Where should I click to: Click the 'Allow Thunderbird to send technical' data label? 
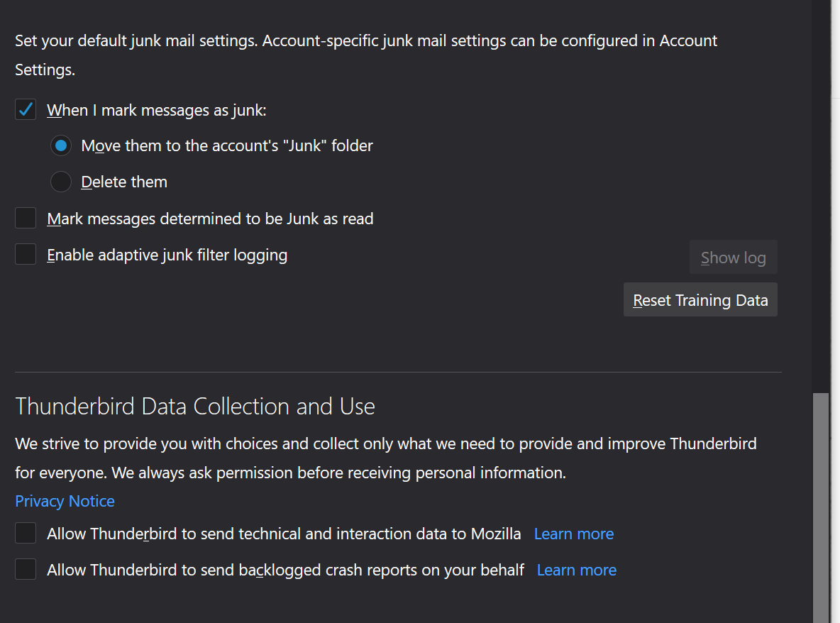284,534
